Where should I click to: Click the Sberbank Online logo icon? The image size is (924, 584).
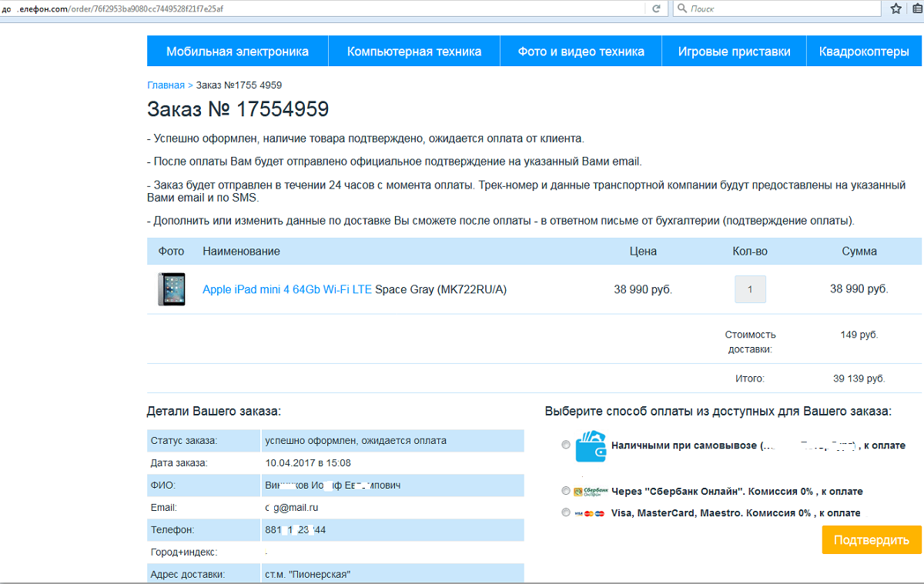(x=591, y=491)
